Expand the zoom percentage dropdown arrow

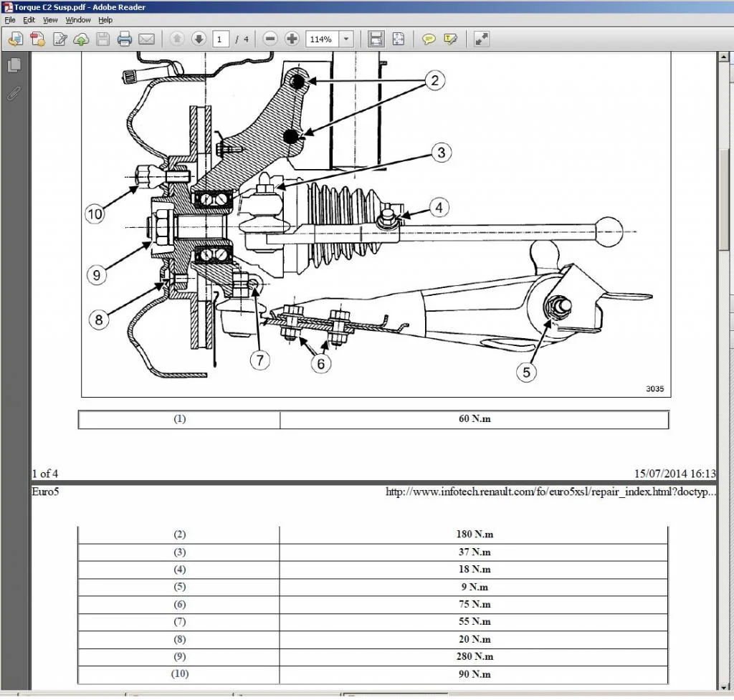pos(346,39)
